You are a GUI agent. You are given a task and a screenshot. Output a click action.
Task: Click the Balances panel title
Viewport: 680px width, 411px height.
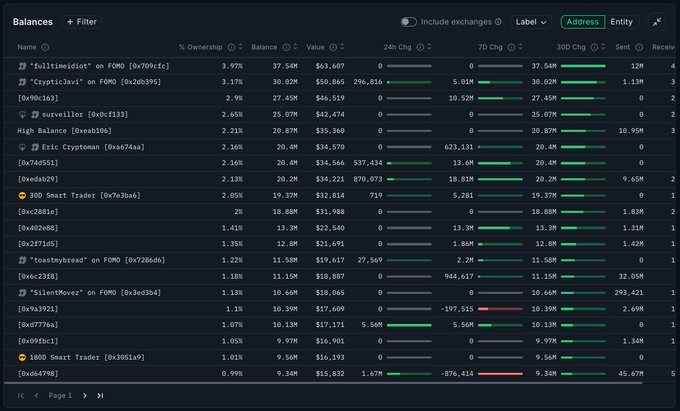point(33,22)
